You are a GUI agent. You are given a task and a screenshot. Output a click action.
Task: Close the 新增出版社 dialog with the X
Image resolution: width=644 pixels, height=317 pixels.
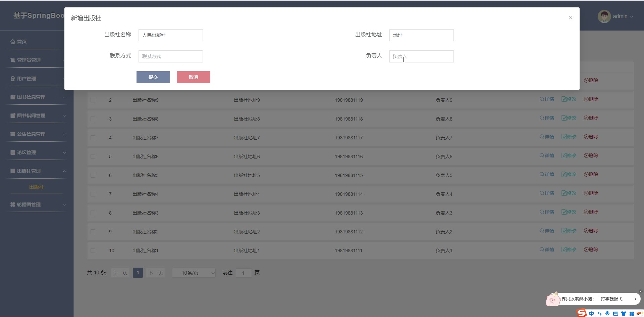tap(570, 18)
